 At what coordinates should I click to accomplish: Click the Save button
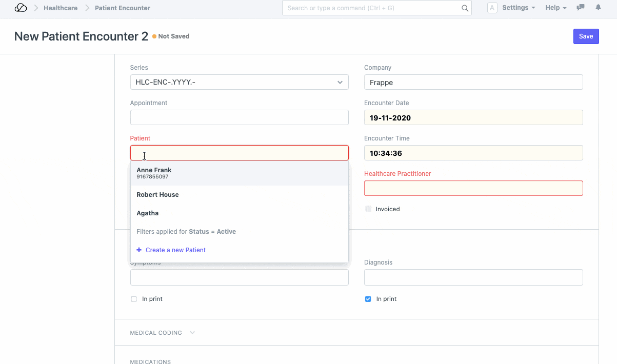[x=586, y=36]
